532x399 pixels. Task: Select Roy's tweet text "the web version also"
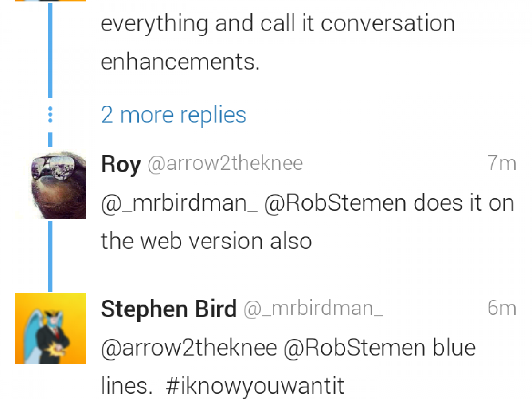click(x=206, y=241)
